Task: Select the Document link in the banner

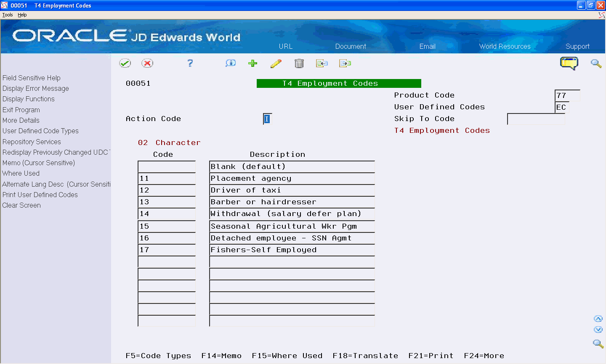Action: coord(350,46)
